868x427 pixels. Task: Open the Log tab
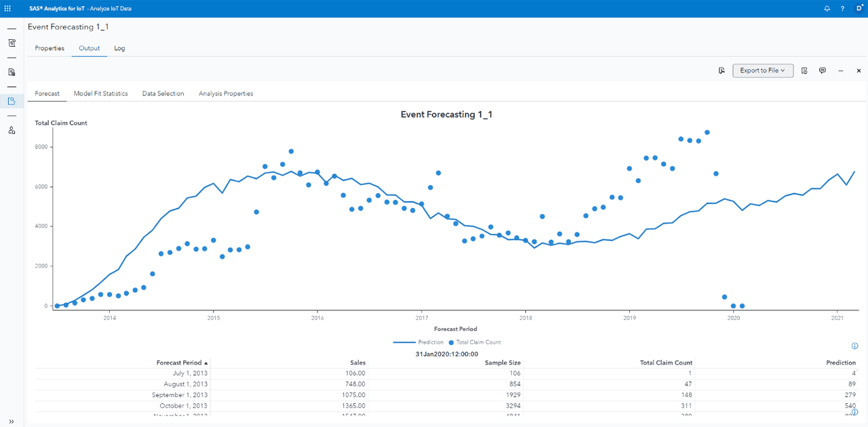[119, 48]
